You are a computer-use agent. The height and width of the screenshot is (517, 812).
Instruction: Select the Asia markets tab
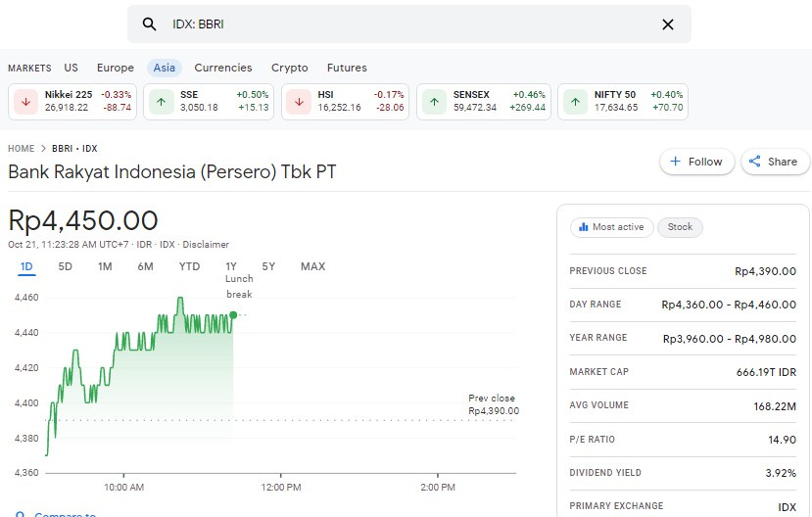click(x=165, y=68)
